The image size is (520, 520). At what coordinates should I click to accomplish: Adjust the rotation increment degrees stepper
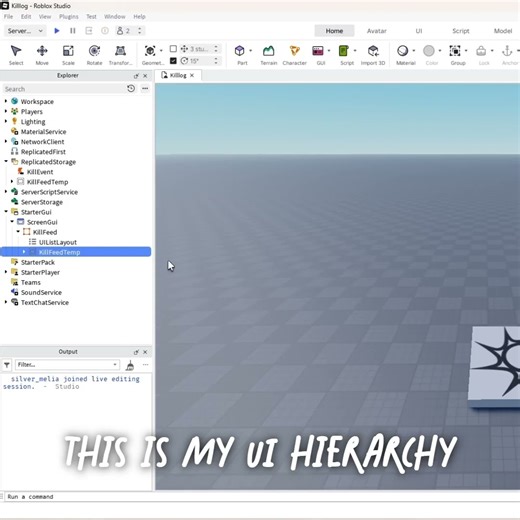pos(216,61)
